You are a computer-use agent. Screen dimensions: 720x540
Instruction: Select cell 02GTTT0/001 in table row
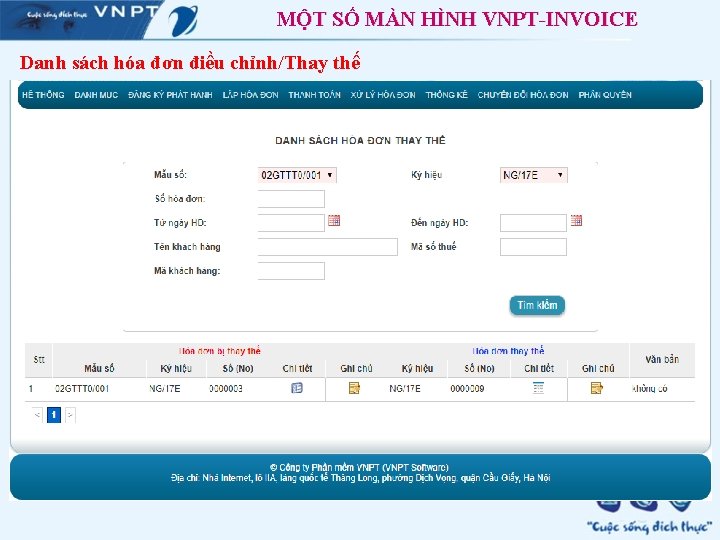click(82, 389)
